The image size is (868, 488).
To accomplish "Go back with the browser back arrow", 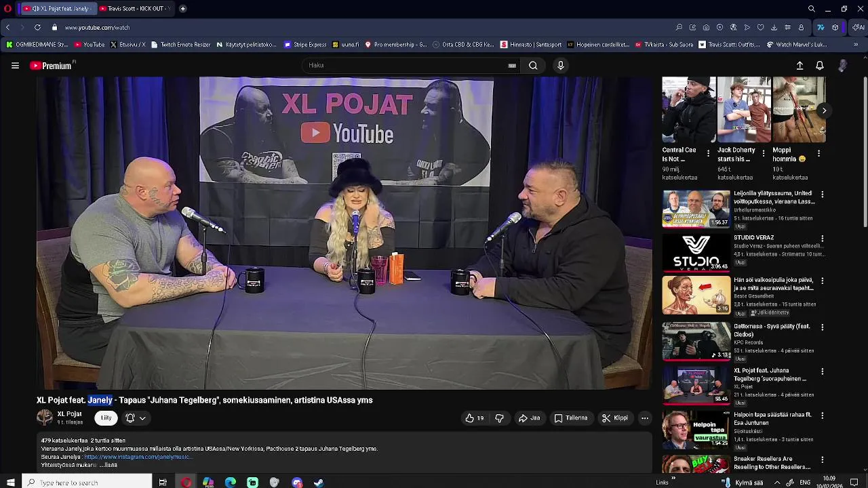I will (x=7, y=27).
